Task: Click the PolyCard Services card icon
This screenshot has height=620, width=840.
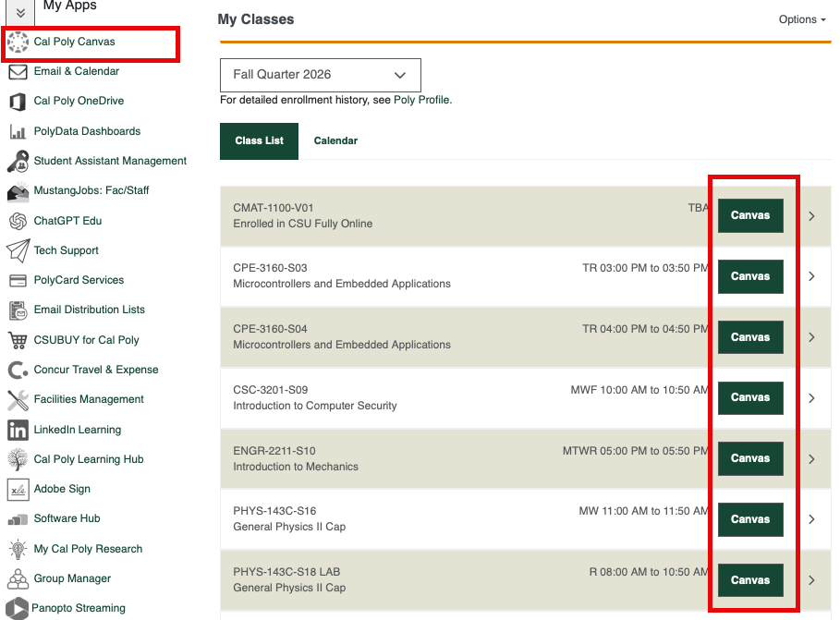Action: click(18, 280)
